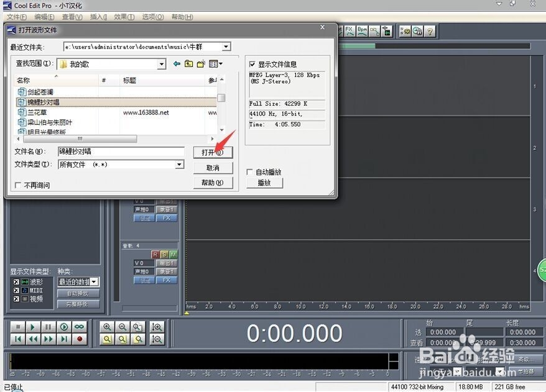
Task: Click the linked-nodes toolbar icon
Action: [375, 31]
